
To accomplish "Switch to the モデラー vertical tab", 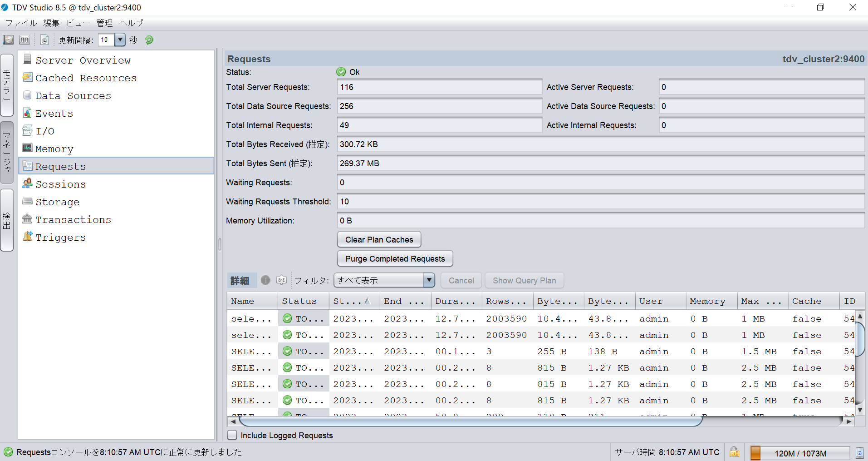I will tap(7, 85).
